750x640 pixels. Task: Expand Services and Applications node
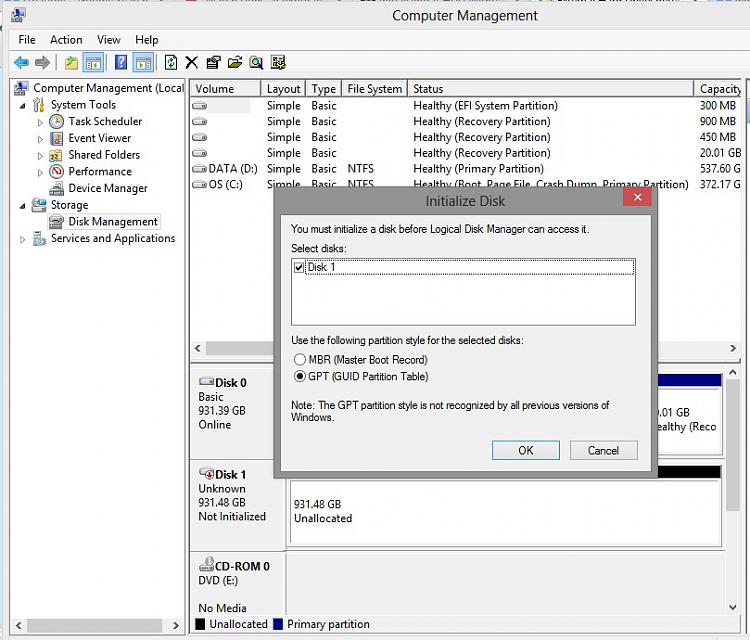pos(22,239)
